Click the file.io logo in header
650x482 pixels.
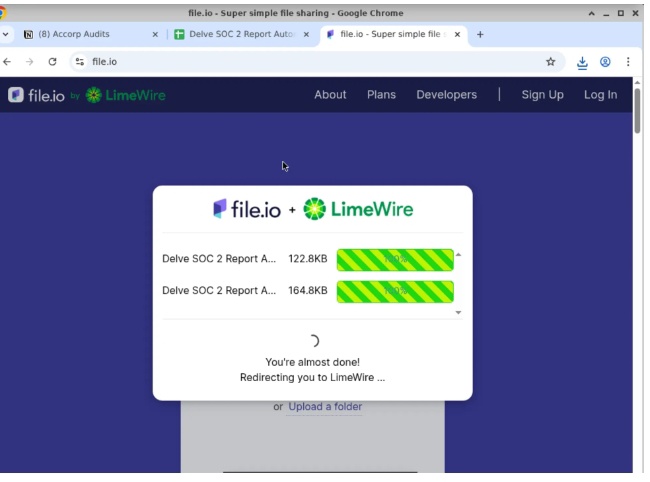(x=36, y=95)
